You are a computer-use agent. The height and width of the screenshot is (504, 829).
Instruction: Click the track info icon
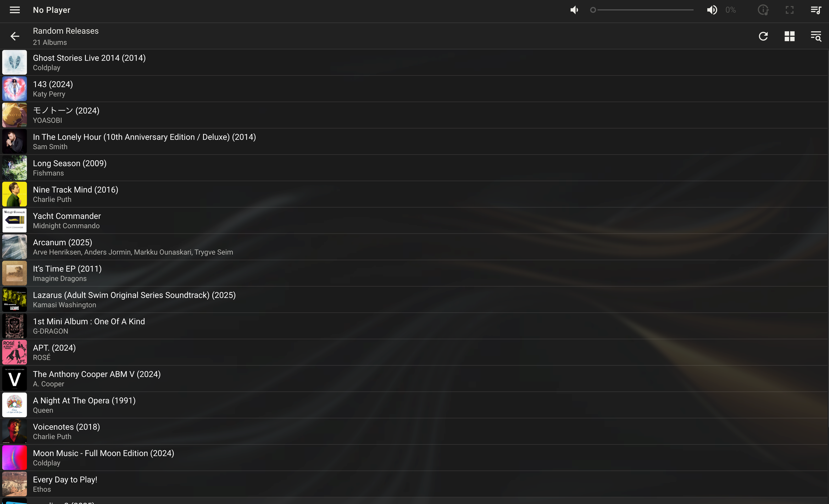pyautogui.click(x=763, y=10)
